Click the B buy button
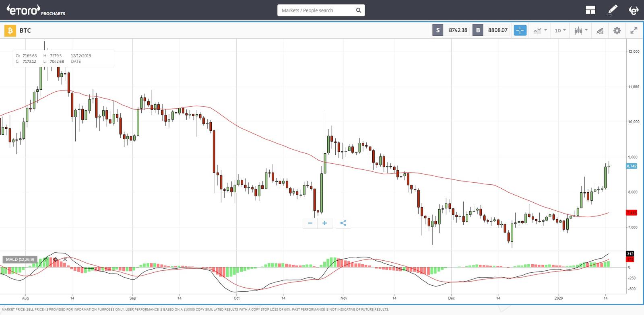644x315 pixels. (x=478, y=30)
